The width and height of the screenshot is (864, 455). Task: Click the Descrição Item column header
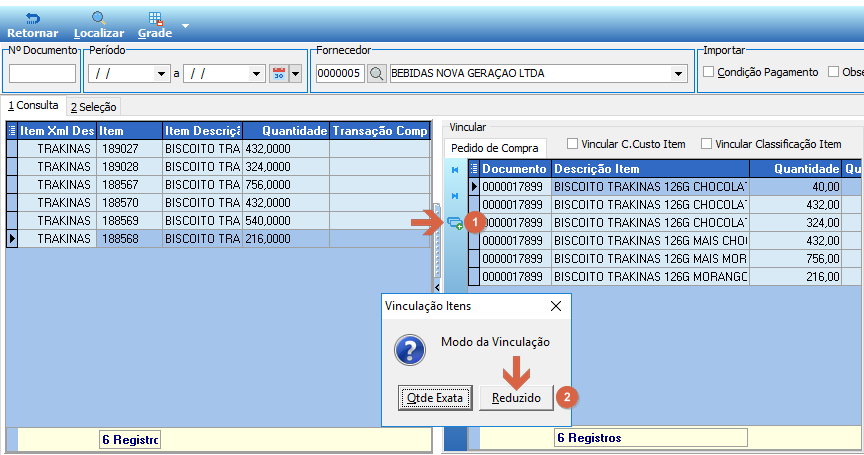tap(651, 169)
